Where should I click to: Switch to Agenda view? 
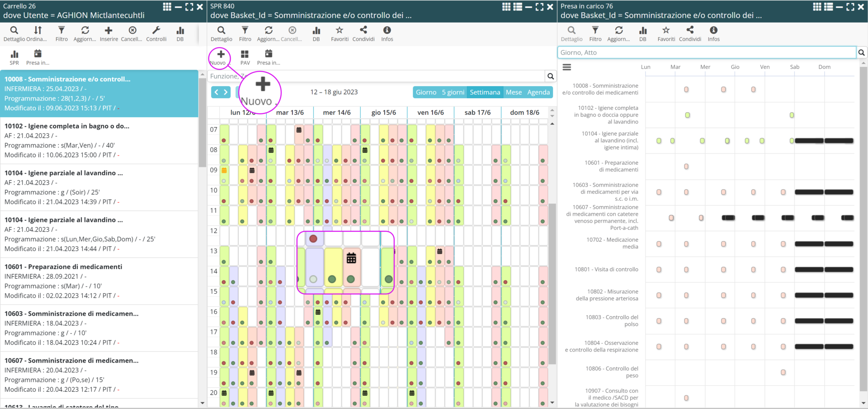538,92
